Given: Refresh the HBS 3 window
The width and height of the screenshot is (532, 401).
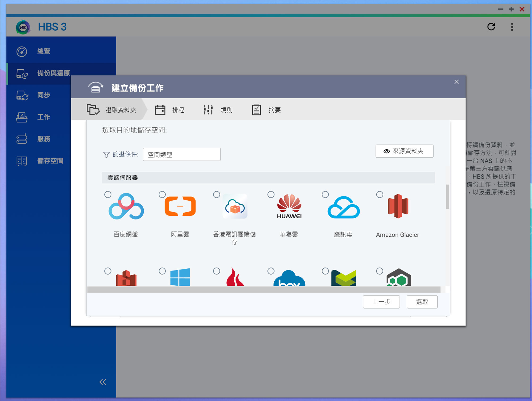Looking at the screenshot, I should [x=491, y=27].
